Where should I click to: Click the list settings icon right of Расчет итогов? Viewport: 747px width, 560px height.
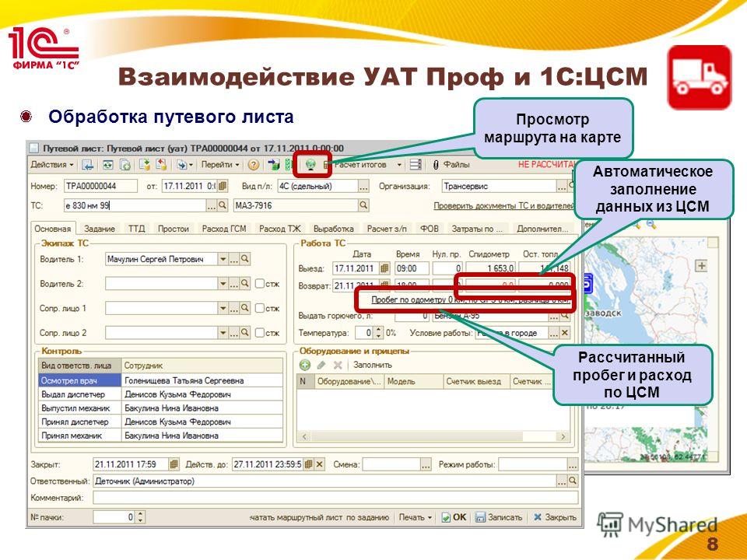coord(416,165)
